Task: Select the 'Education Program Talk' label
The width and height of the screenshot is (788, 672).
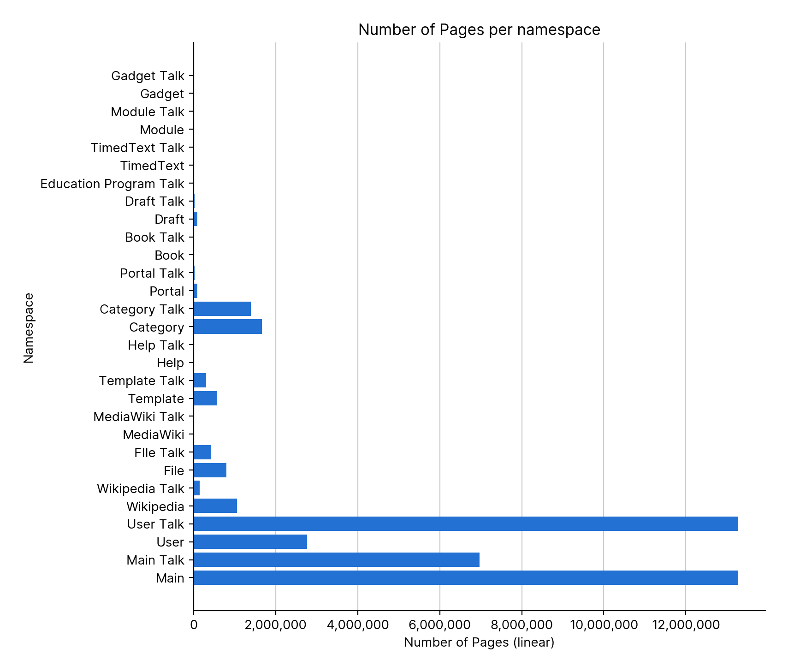Action: click(x=112, y=184)
